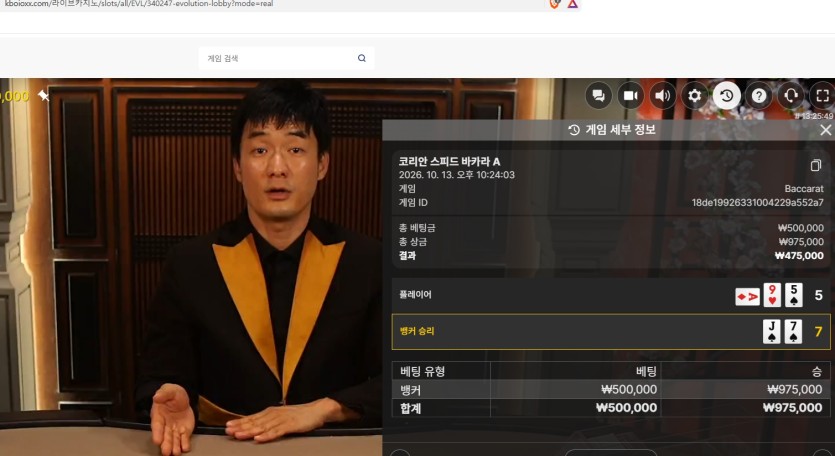Click the 코리안 스피드 바카라 A title
This screenshot has height=456, width=835.
click(449, 161)
